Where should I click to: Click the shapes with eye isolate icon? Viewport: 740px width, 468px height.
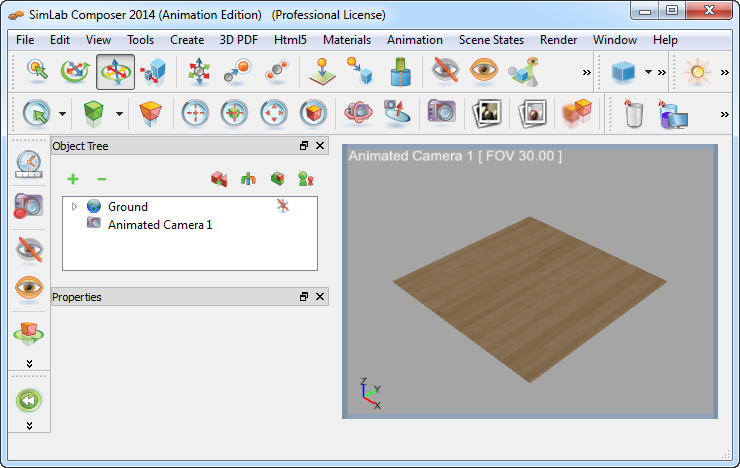tap(523, 72)
